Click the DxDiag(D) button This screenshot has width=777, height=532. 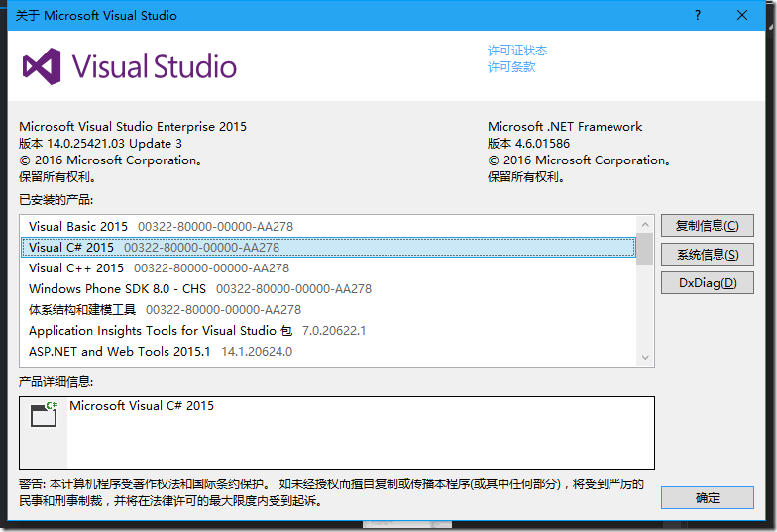click(x=708, y=283)
